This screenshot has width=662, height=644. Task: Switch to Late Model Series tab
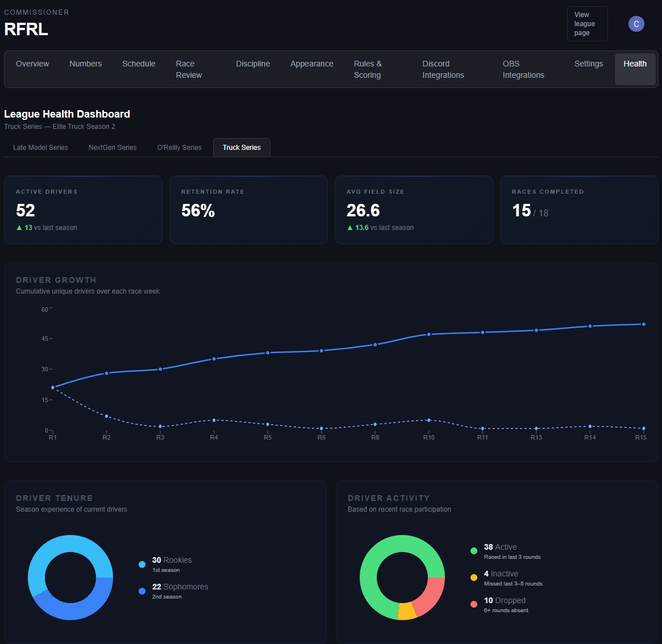click(40, 147)
